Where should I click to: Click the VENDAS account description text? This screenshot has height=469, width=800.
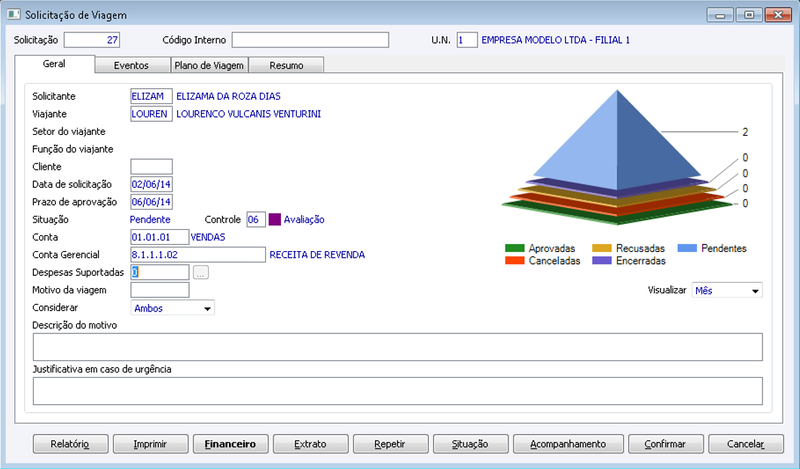click(x=208, y=237)
